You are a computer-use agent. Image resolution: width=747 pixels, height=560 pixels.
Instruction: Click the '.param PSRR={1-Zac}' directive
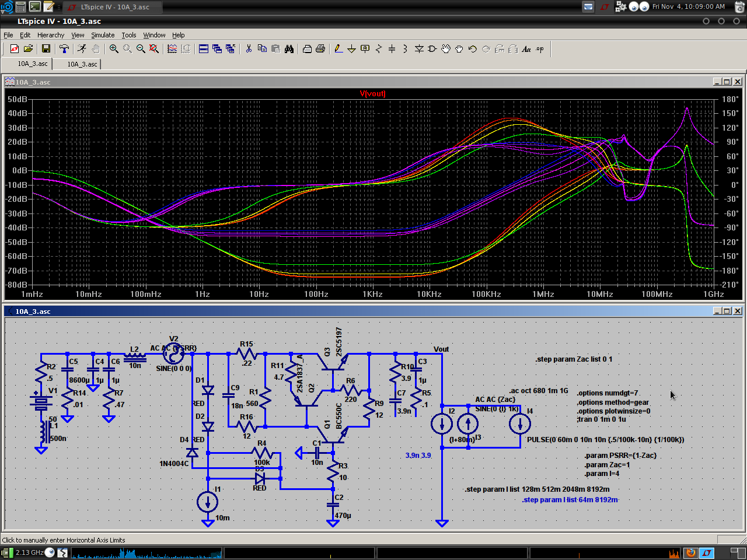pyautogui.click(x=620, y=456)
